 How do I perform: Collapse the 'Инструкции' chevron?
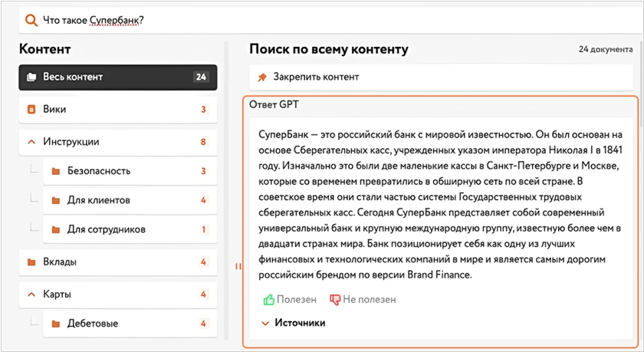tap(31, 142)
